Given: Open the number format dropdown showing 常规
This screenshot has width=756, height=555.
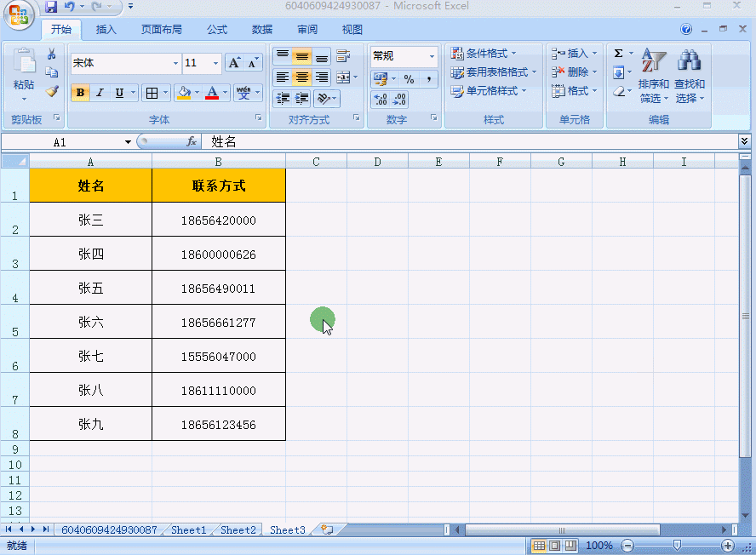Looking at the screenshot, I should (x=427, y=55).
